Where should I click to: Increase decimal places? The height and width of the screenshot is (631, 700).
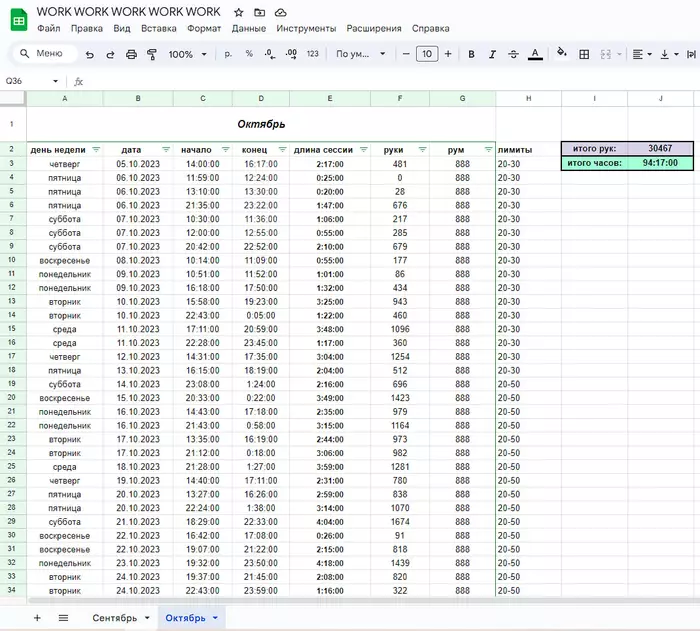tap(291, 54)
